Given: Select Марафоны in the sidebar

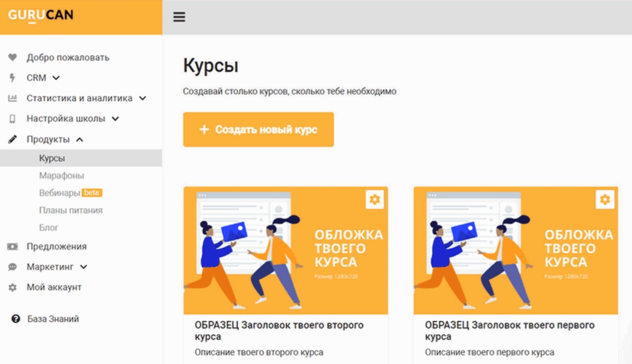Looking at the screenshot, I should pos(61,175).
